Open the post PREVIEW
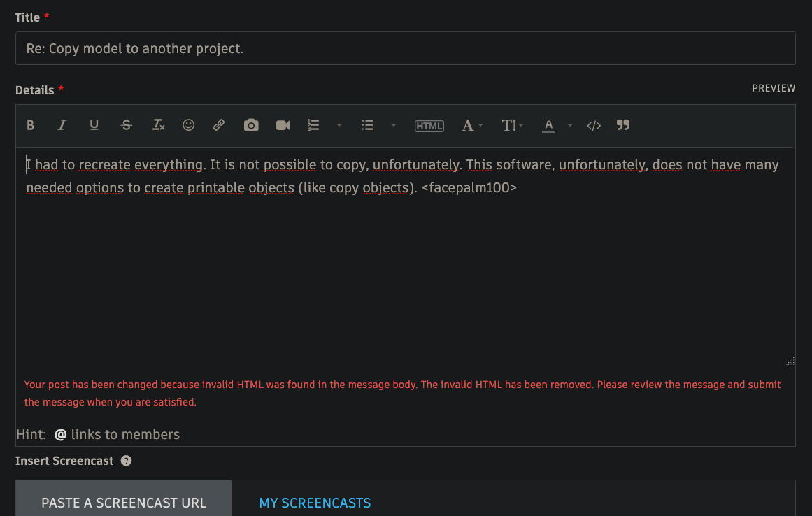 [773, 88]
